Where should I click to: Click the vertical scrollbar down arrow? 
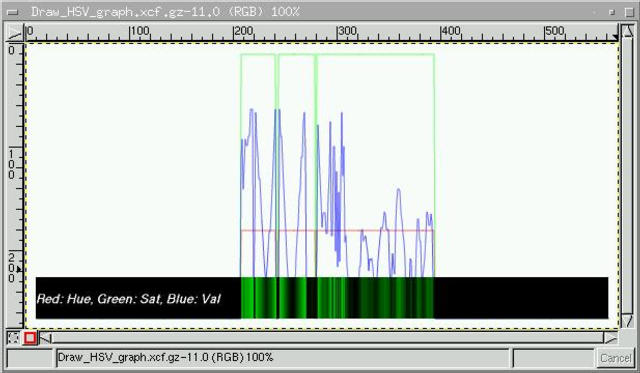(x=627, y=321)
